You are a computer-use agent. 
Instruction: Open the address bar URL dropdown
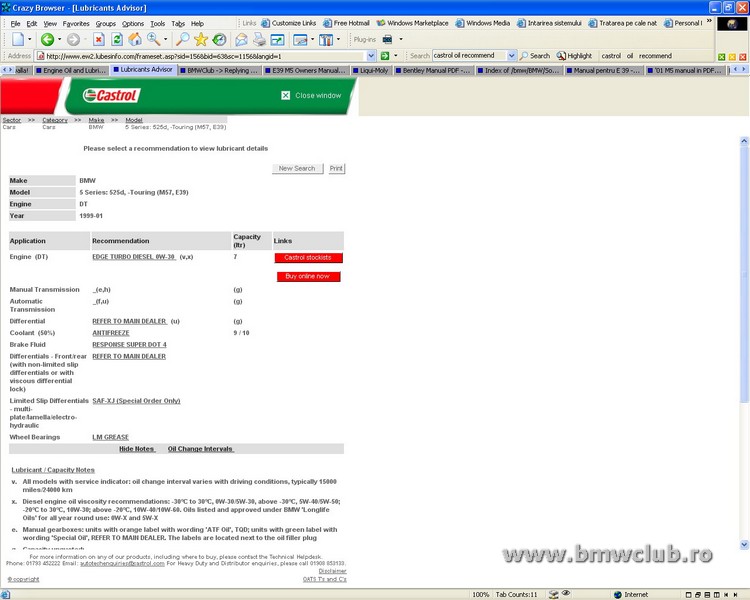[x=371, y=56]
